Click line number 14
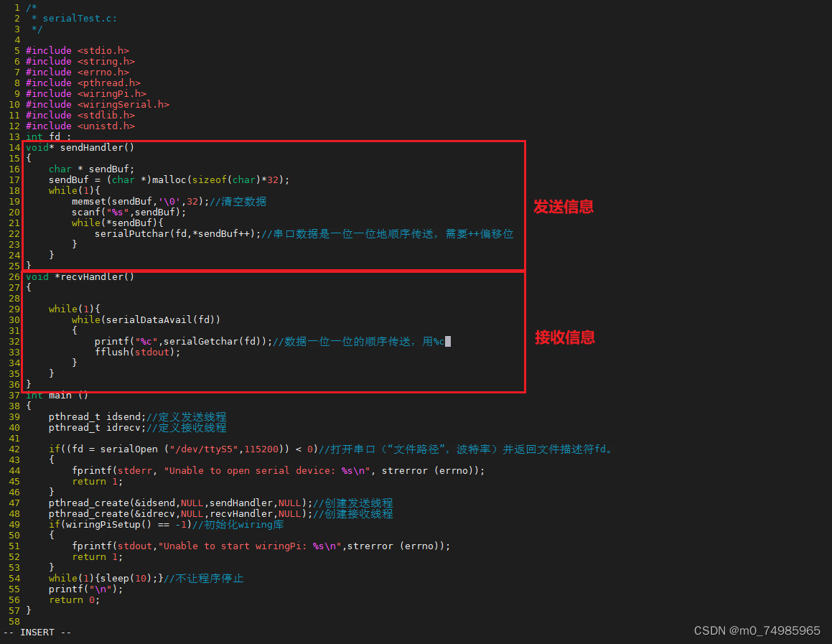Image resolution: width=832 pixels, height=644 pixels. 14,147
